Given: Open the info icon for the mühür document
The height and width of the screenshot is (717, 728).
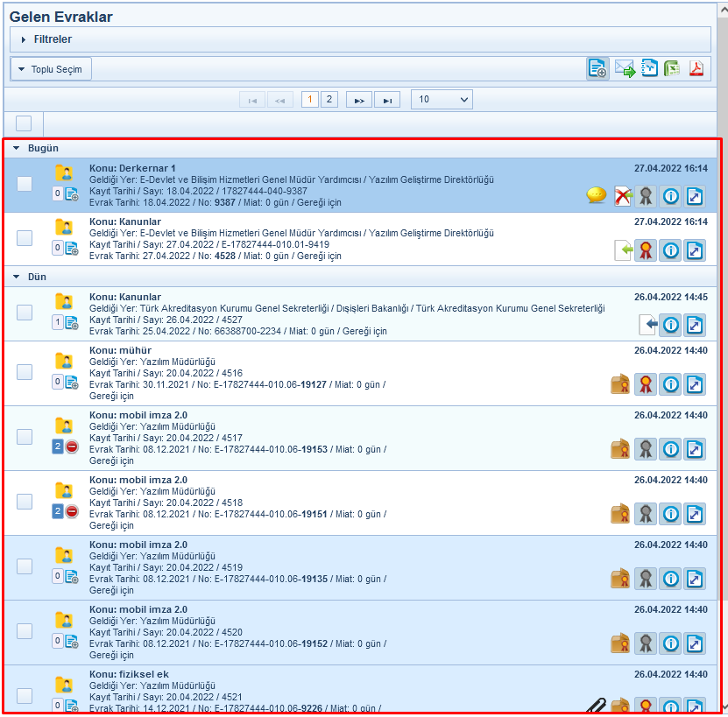Looking at the screenshot, I should 670,383.
